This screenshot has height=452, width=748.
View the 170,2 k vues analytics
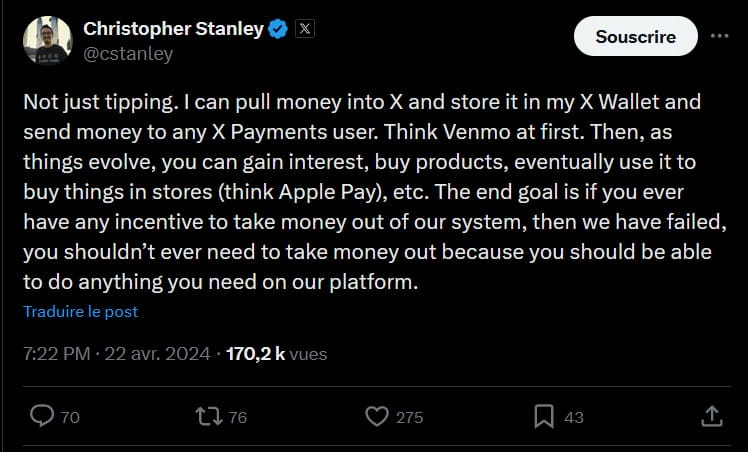point(277,353)
